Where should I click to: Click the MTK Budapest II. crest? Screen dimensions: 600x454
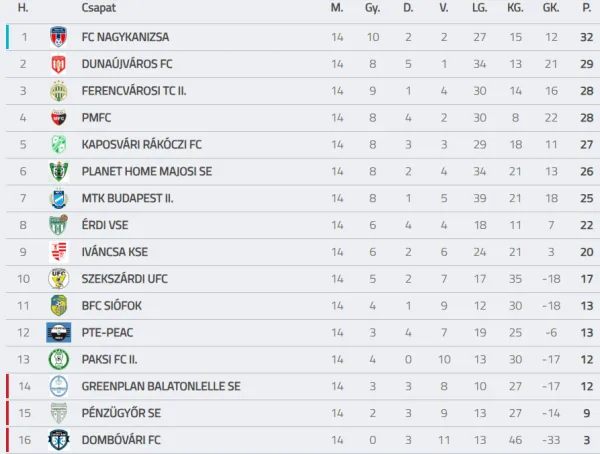click(58, 198)
